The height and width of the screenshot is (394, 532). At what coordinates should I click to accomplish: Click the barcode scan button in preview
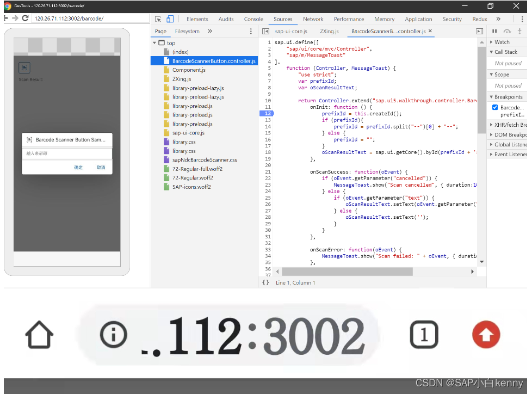click(x=24, y=67)
